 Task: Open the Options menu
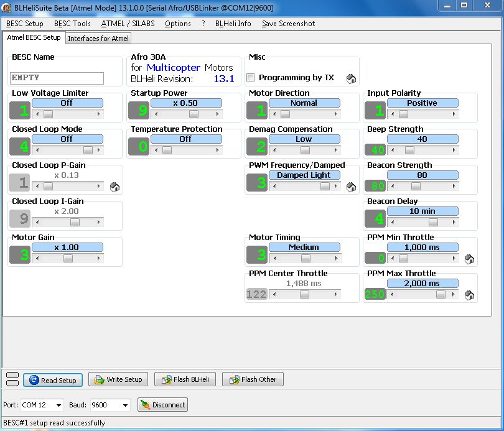coord(178,24)
